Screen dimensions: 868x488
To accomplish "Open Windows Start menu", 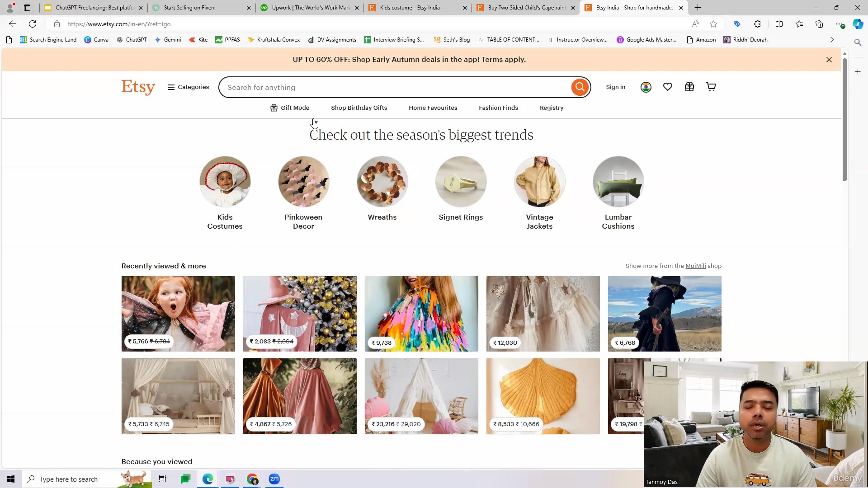I will point(11,479).
